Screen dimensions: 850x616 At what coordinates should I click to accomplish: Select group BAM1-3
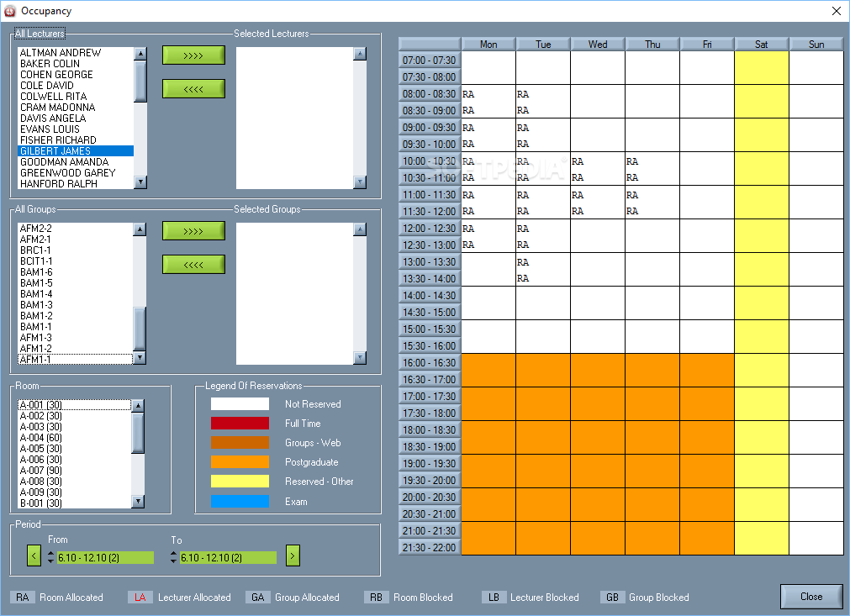click(x=76, y=304)
